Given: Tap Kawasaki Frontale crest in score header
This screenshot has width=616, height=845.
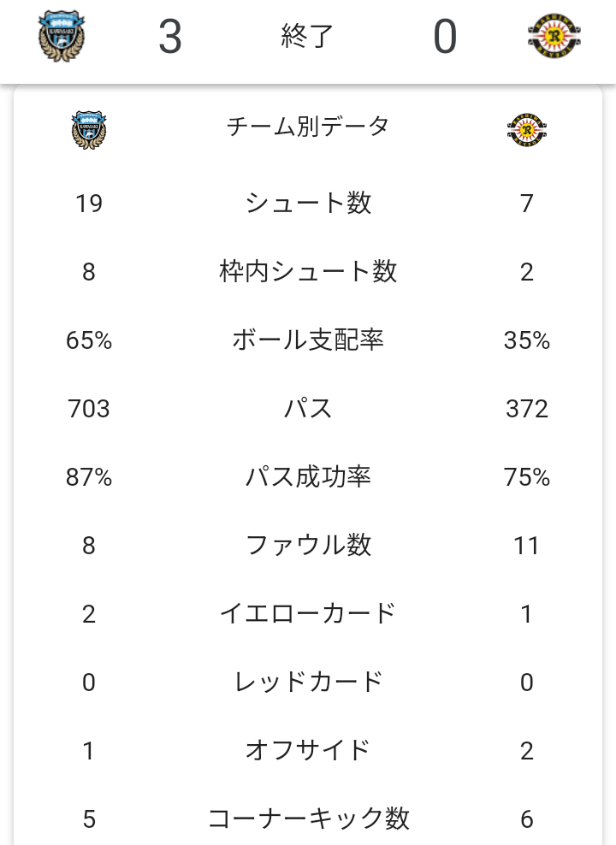Looking at the screenshot, I should pyautogui.click(x=62, y=36).
